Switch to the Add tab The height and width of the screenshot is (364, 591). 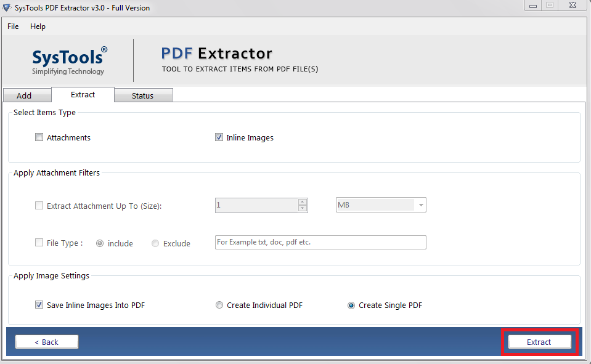click(x=27, y=95)
